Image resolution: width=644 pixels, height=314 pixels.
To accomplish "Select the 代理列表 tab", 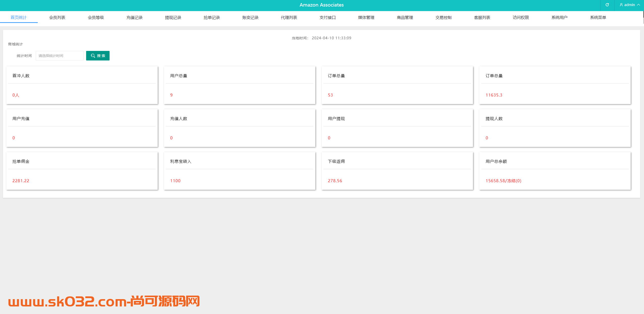I will pos(289,17).
